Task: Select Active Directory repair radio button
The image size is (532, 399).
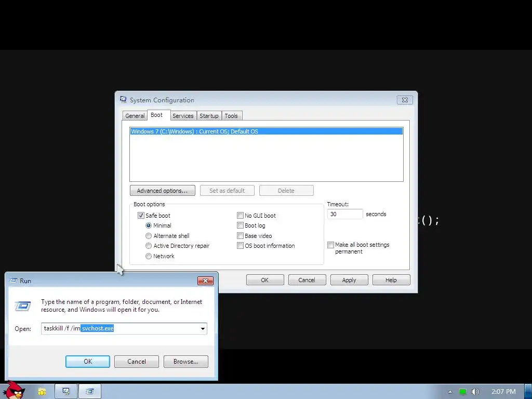Action: (x=148, y=246)
